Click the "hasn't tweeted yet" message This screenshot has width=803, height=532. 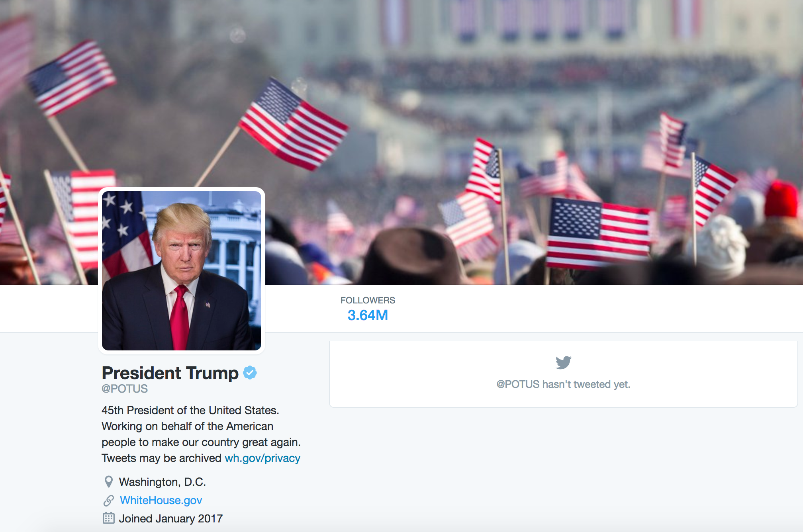(x=563, y=384)
